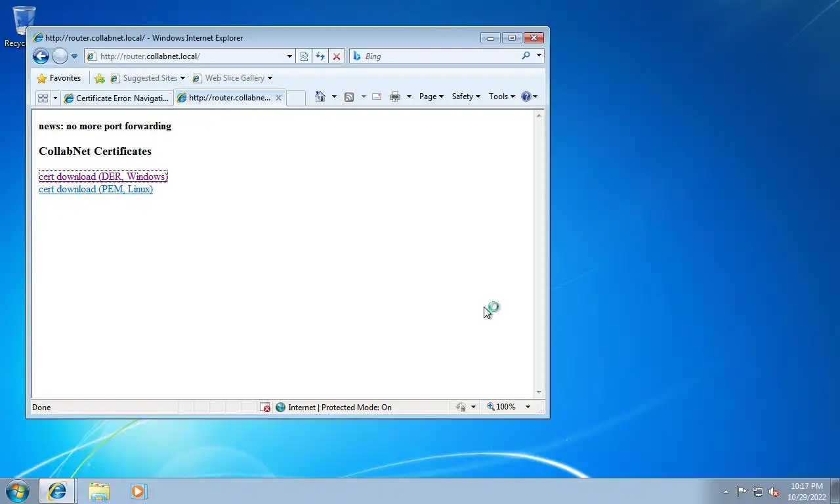Maximize the Internet Explorer window
840x504 pixels.
[x=512, y=38]
